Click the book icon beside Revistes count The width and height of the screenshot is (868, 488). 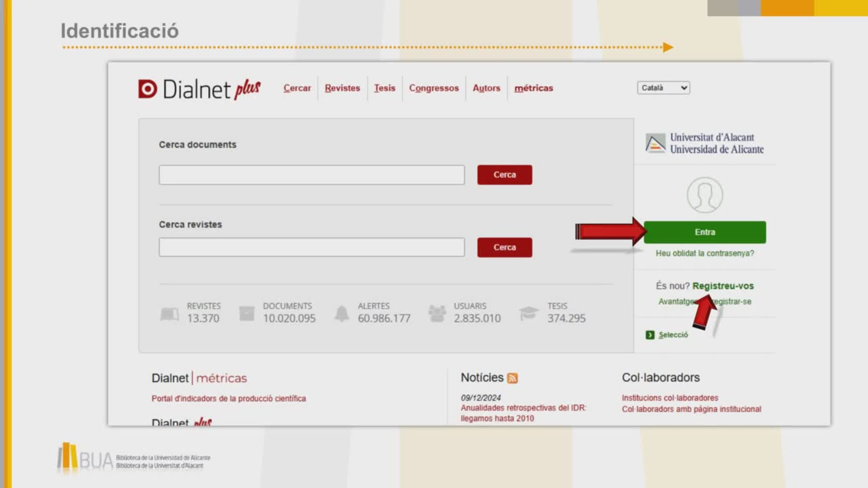(x=170, y=314)
